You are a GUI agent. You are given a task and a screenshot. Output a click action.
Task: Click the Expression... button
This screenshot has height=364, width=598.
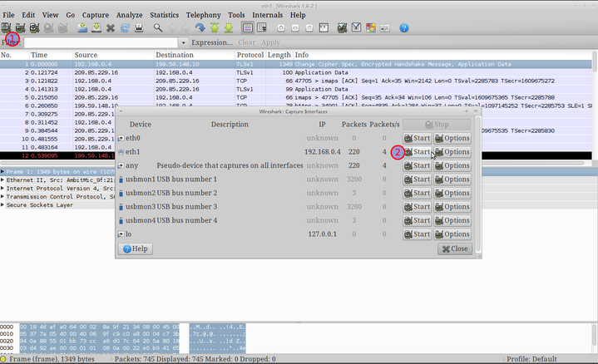[x=212, y=42]
